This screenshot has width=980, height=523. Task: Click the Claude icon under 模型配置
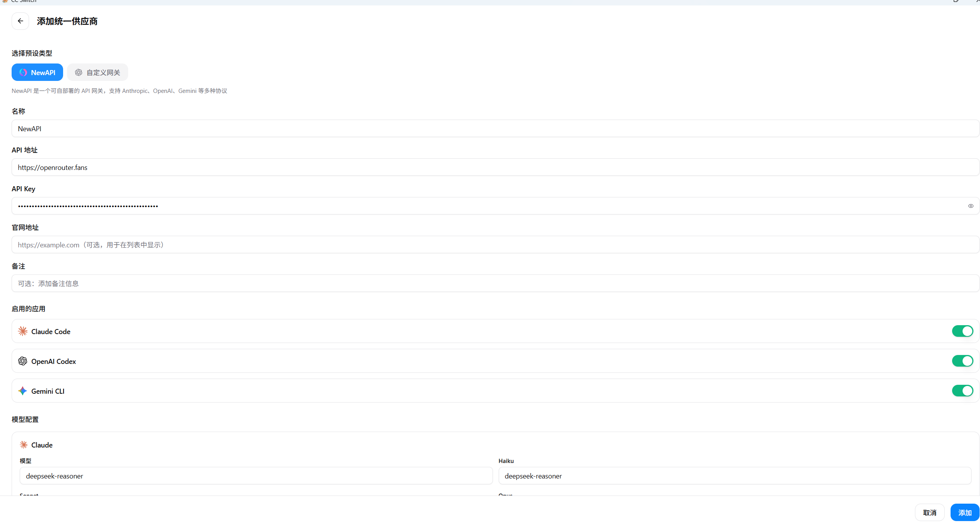(x=24, y=445)
